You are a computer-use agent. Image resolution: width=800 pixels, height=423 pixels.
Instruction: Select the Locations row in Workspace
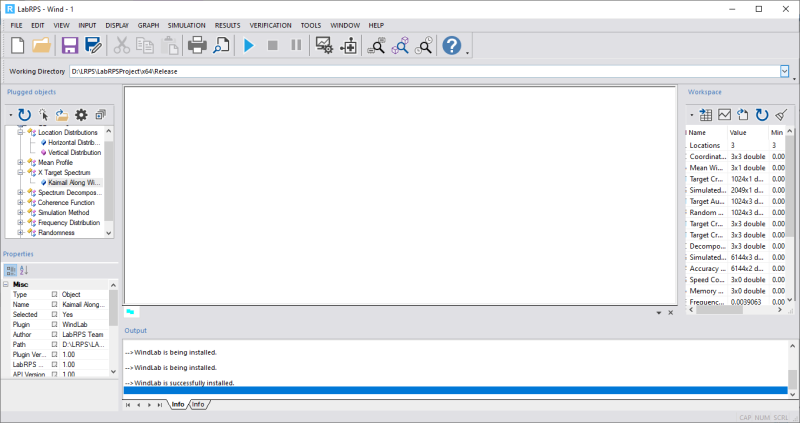coord(736,145)
